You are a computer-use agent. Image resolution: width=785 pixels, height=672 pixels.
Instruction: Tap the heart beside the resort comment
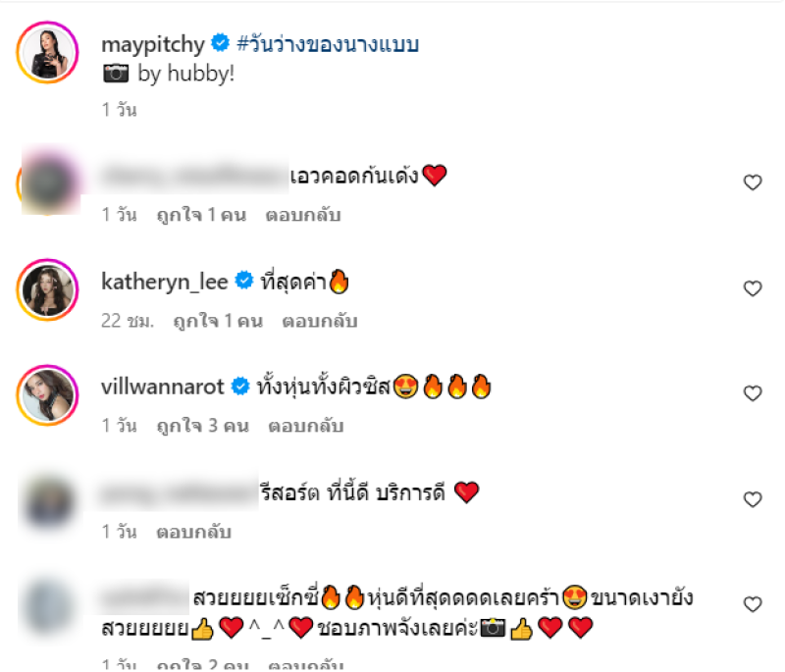tap(753, 499)
